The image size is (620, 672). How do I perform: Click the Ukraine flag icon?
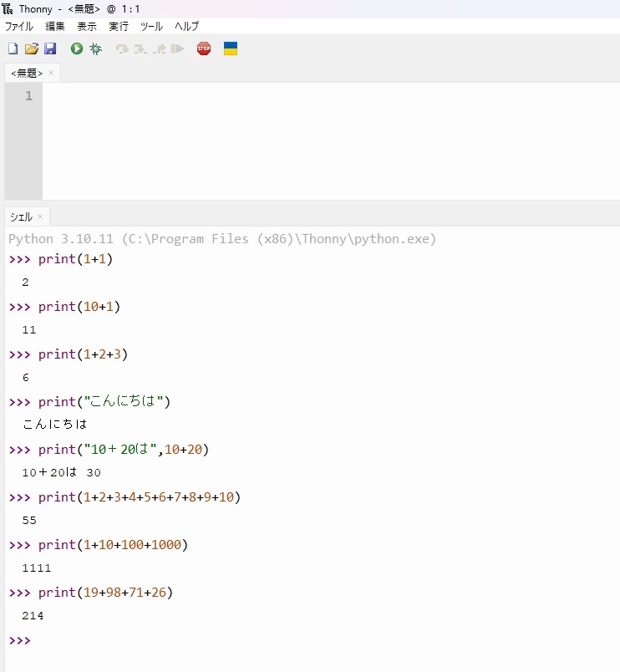coord(231,48)
